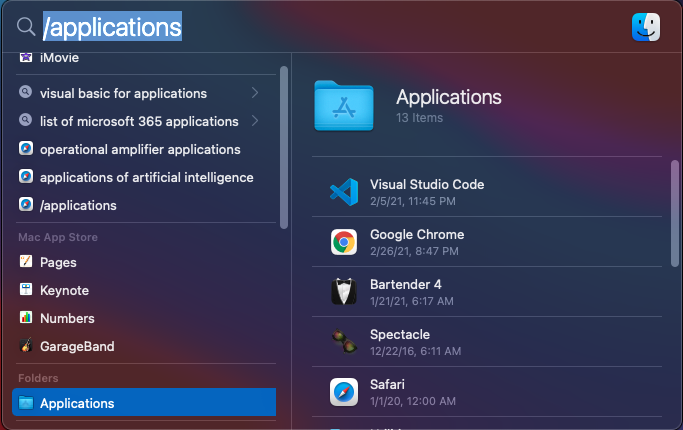Click Safari icon beside applications of artificial intelligence
The height and width of the screenshot is (430, 683).
26,176
